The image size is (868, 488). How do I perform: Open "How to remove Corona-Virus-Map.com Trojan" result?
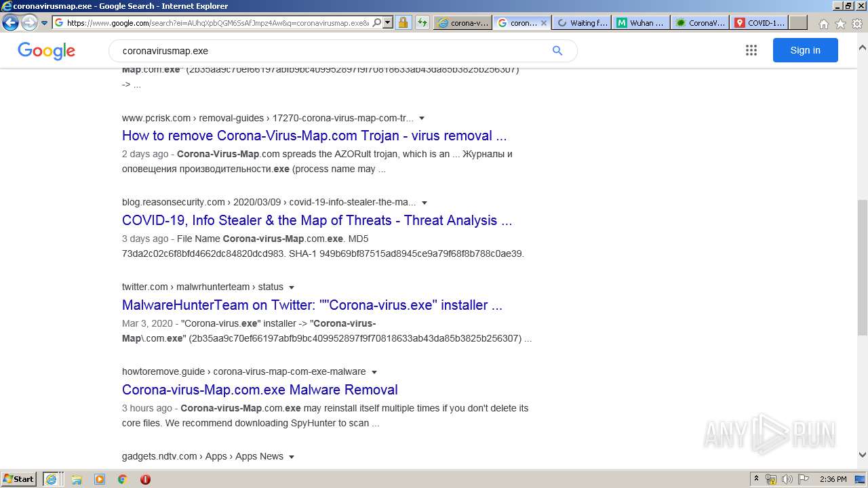(x=314, y=136)
